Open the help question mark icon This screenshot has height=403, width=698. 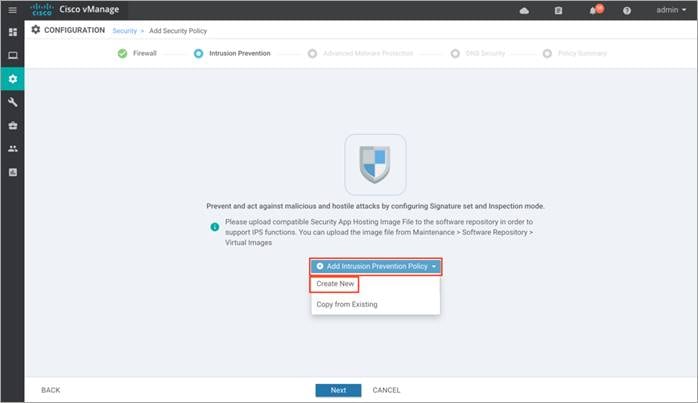[x=627, y=11]
